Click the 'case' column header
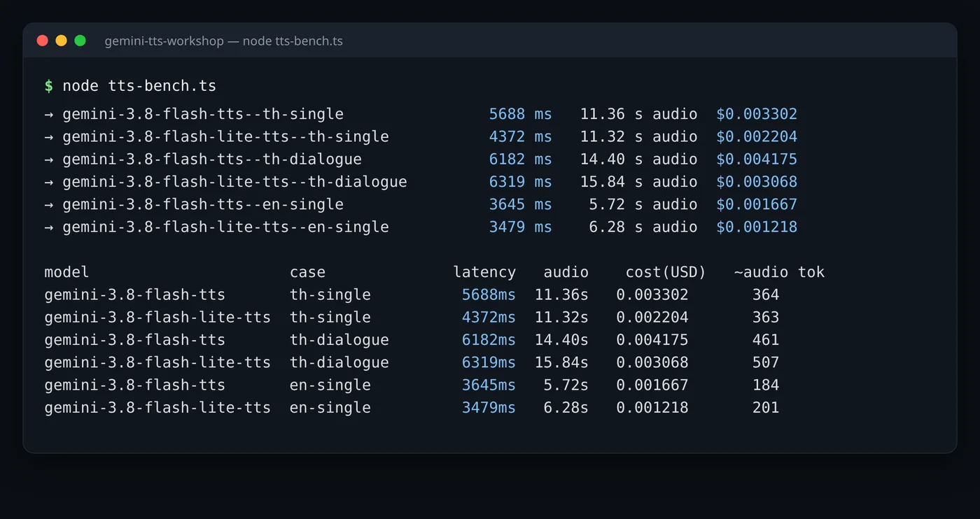The image size is (980, 519). (x=307, y=272)
